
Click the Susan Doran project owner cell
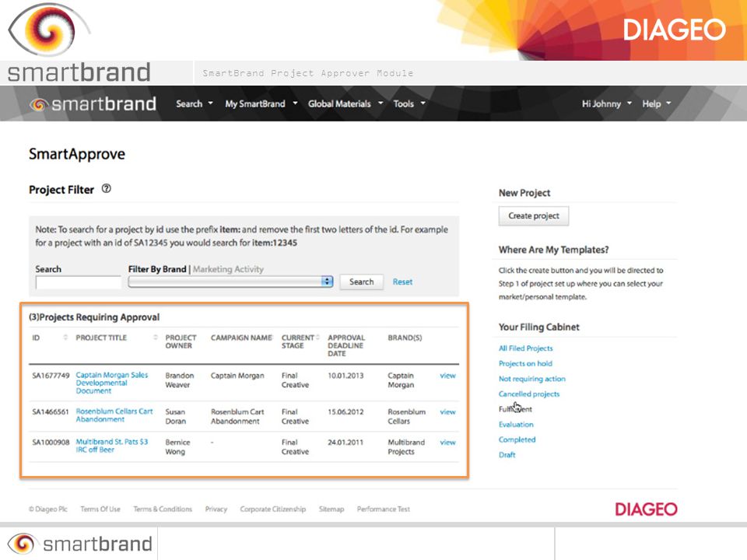pyautogui.click(x=175, y=416)
